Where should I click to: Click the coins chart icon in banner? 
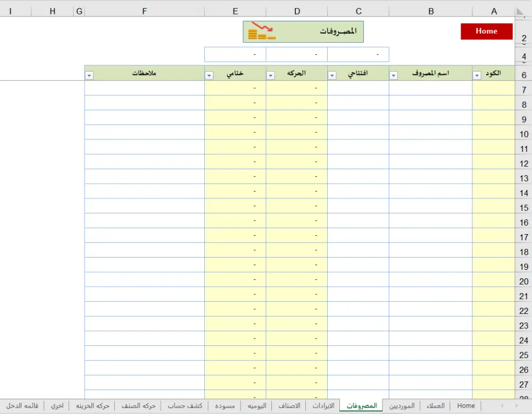click(x=262, y=31)
